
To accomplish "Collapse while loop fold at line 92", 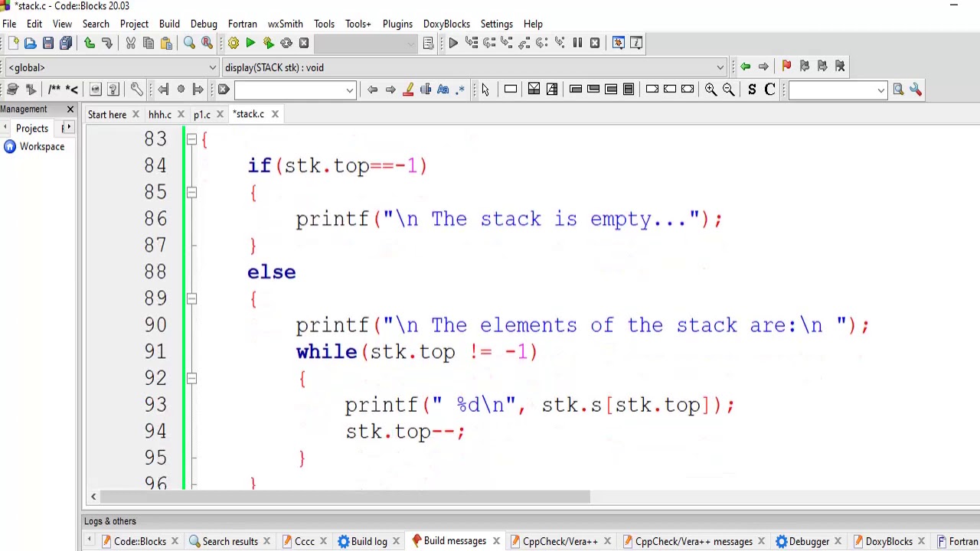I will [191, 378].
